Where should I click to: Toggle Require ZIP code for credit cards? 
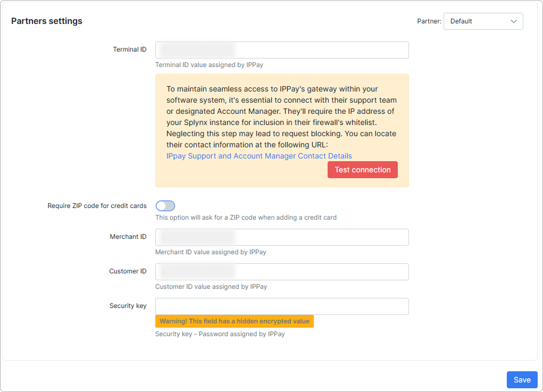click(165, 206)
